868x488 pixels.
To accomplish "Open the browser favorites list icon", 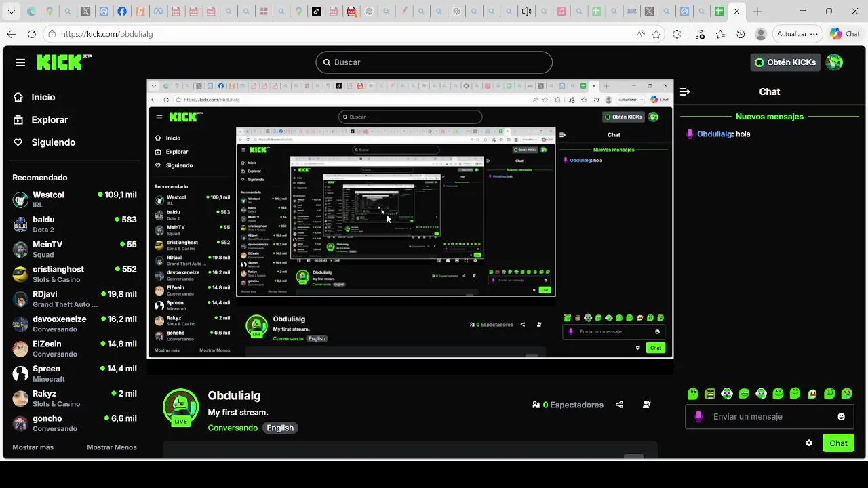I will tap(720, 34).
